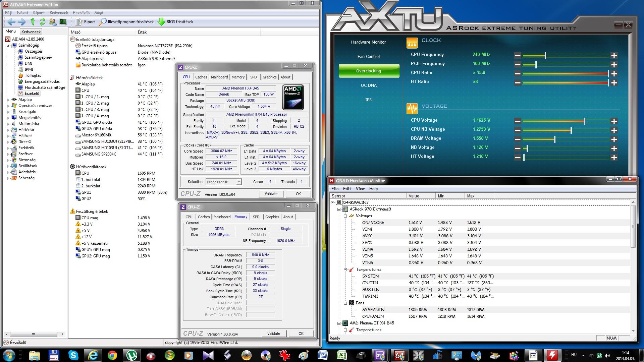Image resolution: width=644 pixels, height=362 pixels.
Task: Click the NB Voltage slider handle
Action: (x=527, y=148)
